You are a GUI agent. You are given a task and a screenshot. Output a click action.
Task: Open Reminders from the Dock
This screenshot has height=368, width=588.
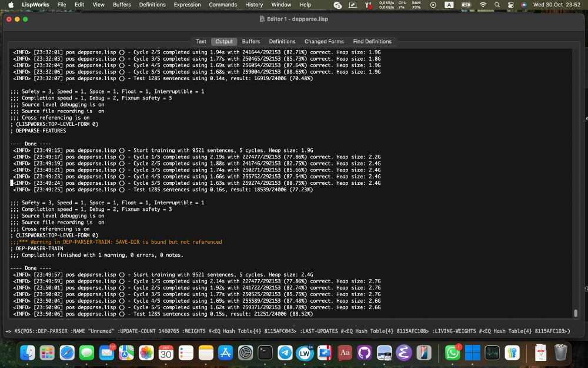(x=186, y=353)
